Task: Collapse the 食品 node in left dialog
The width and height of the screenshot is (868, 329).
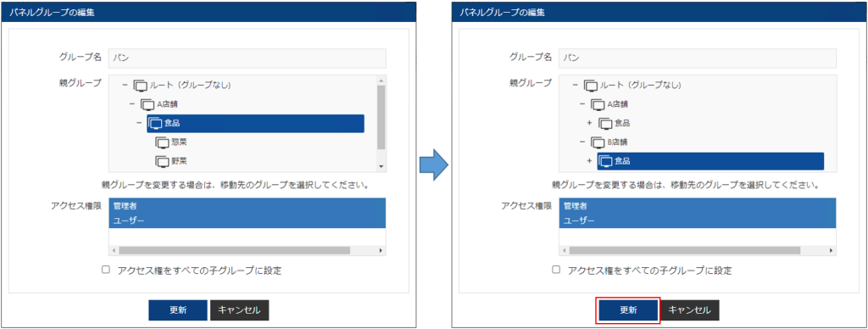Action: pyautogui.click(x=140, y=123)
